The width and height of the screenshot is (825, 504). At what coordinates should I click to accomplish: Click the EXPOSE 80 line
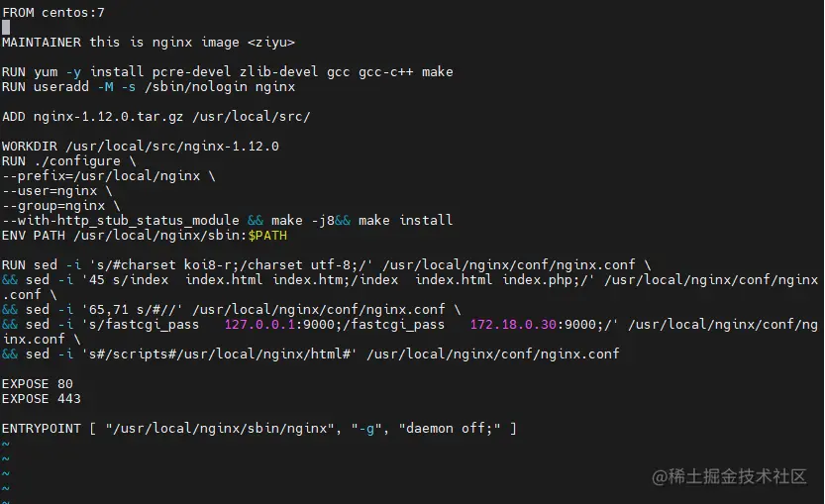coord(38,384)
